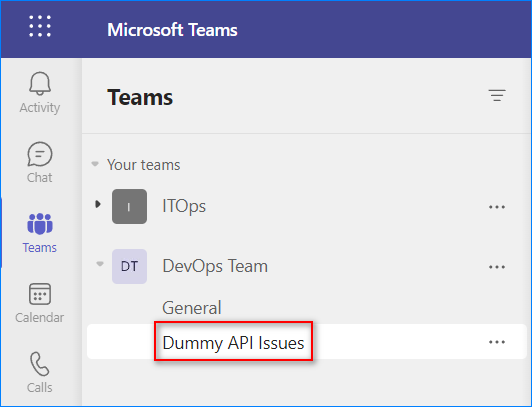
Task: Select the ITOps team name
Action: pyautogui.click(x=184, y=206)
